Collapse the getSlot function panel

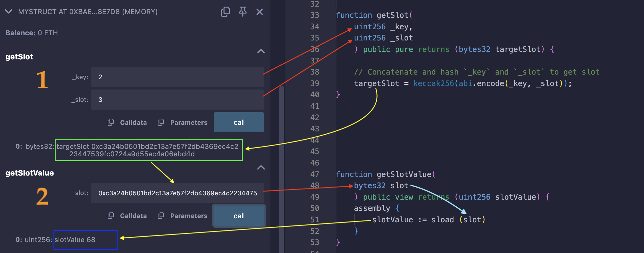point(261,52)
